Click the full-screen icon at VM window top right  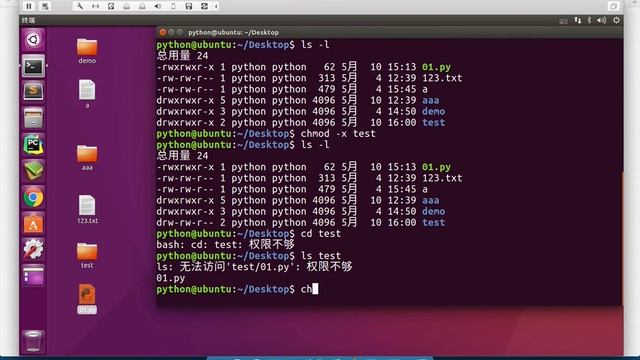coord(613,6)
